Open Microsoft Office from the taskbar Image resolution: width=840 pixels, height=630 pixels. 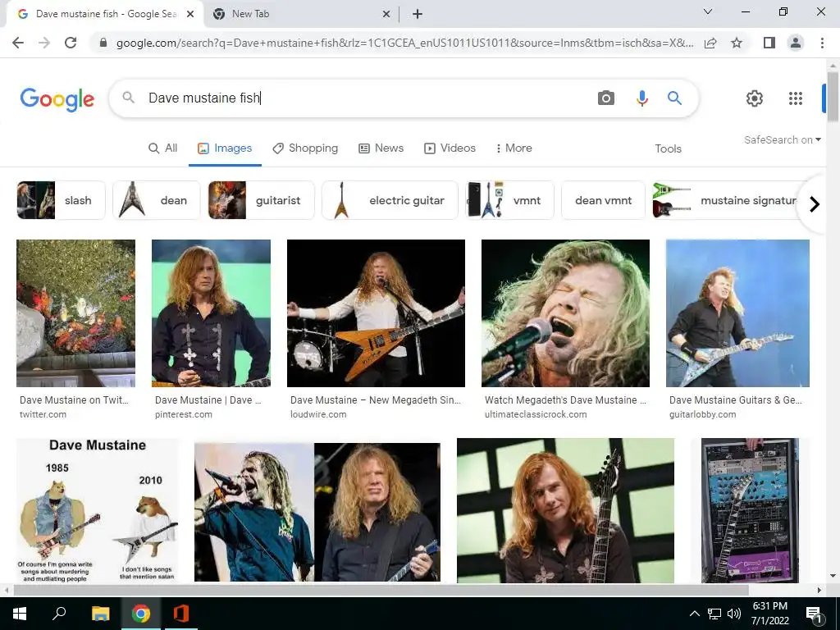pos(181,614)
